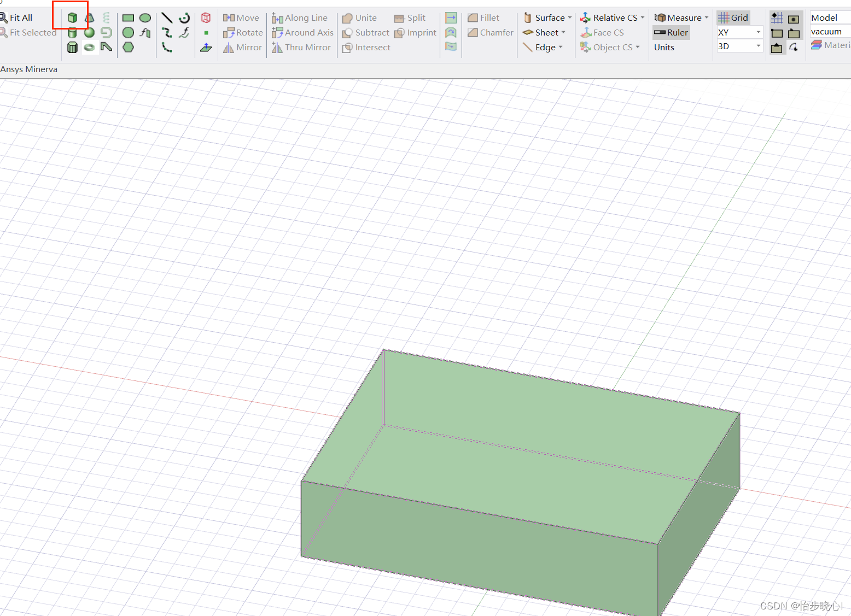This screenshot has height=616, width=851.
Task: Click Duplicate Along Line
Action: (300, 18)
